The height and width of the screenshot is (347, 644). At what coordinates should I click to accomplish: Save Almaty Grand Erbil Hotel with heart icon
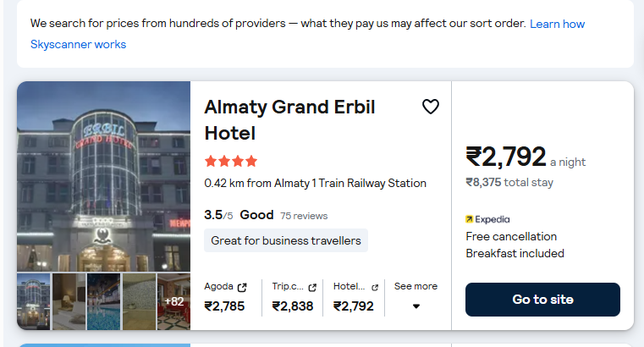431,107
